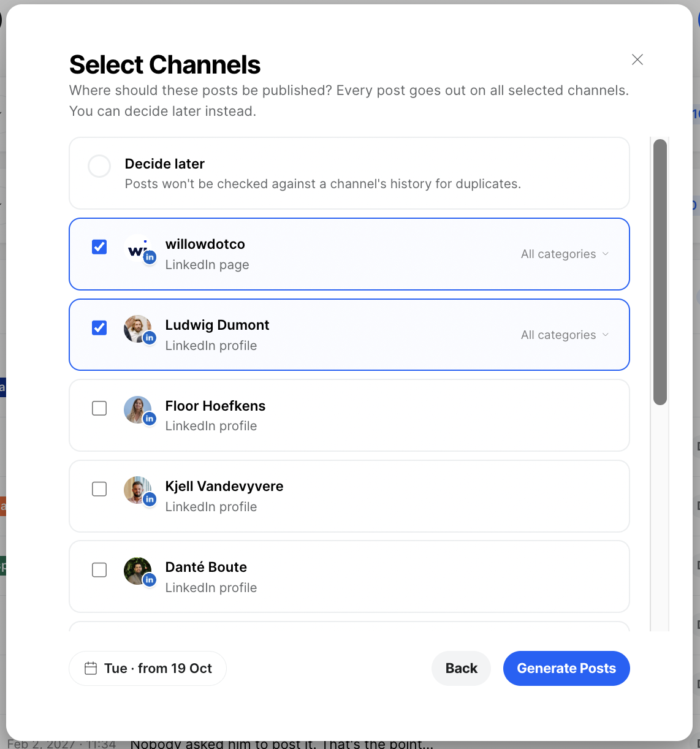This screenshot has width=700, height=749.
Task: Click the Decide later title text
Action: point(165,164)
